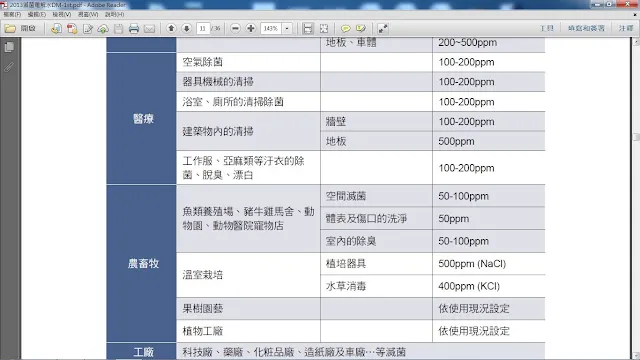Click the sign document pen icon
Screen dimensions: 640x360
(87, 28)
